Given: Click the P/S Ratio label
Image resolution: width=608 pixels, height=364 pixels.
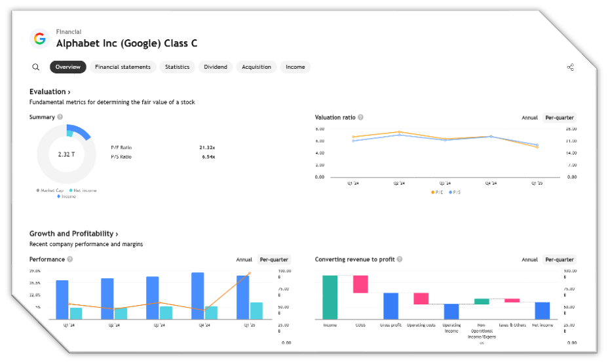Looking at the screenshot, I should pyautogui.click(x=121, y=157).
